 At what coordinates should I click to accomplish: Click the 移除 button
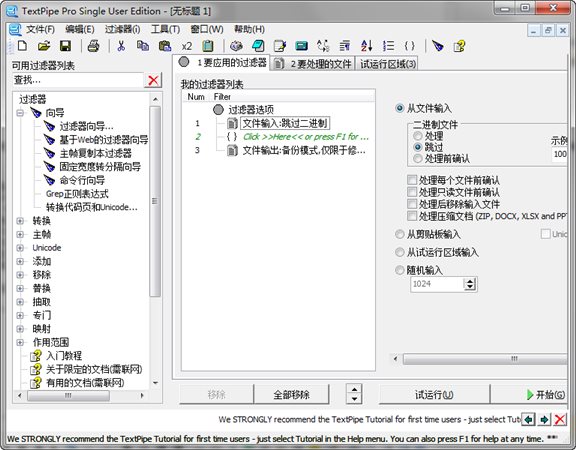pyautogui.click(x=216, y=395)
